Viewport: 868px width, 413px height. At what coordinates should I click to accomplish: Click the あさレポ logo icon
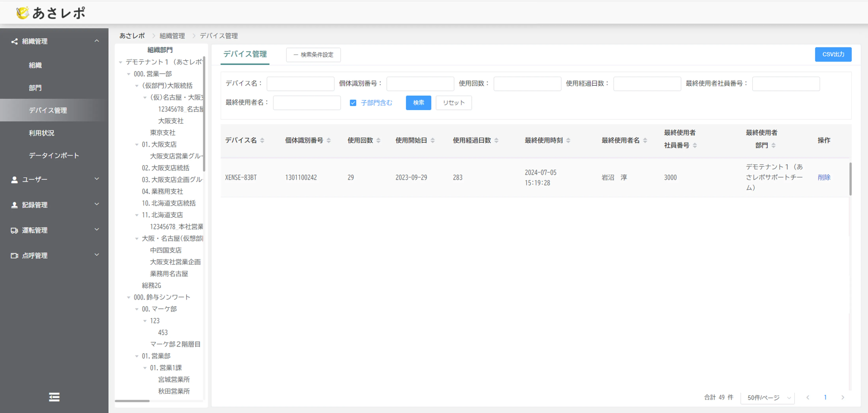(23, 13)
